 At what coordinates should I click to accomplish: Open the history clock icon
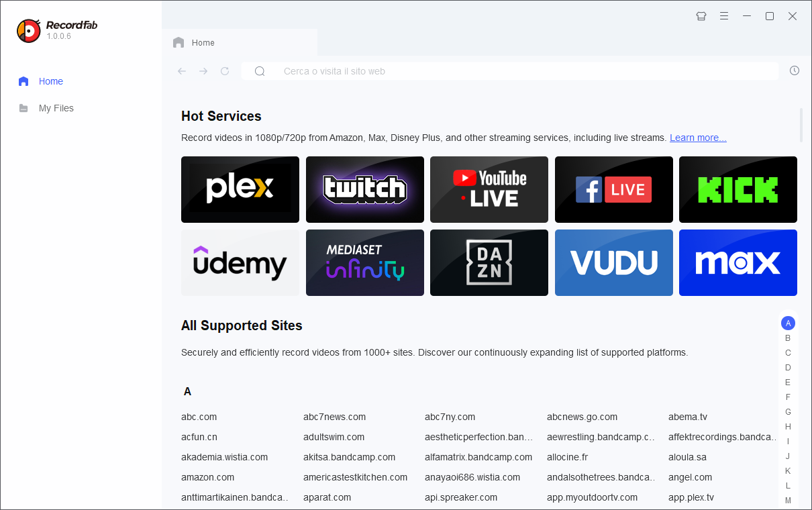pos(795,70)
